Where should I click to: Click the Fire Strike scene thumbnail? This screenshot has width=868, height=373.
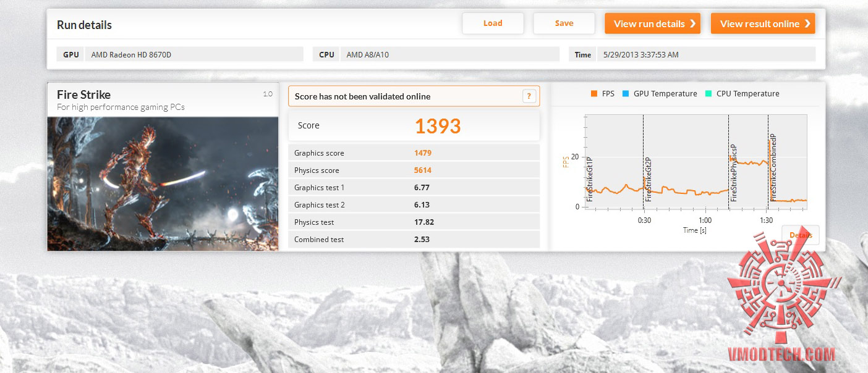pos(163,183)
